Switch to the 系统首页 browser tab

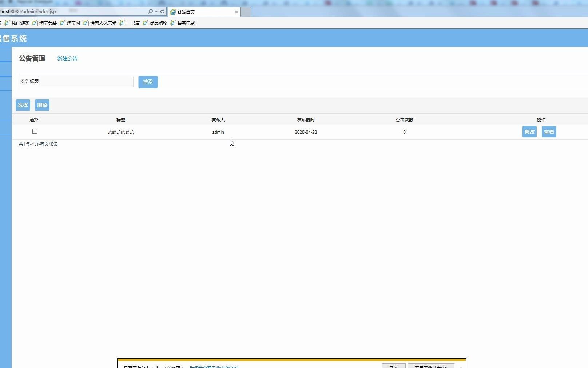tap(204, 12)
